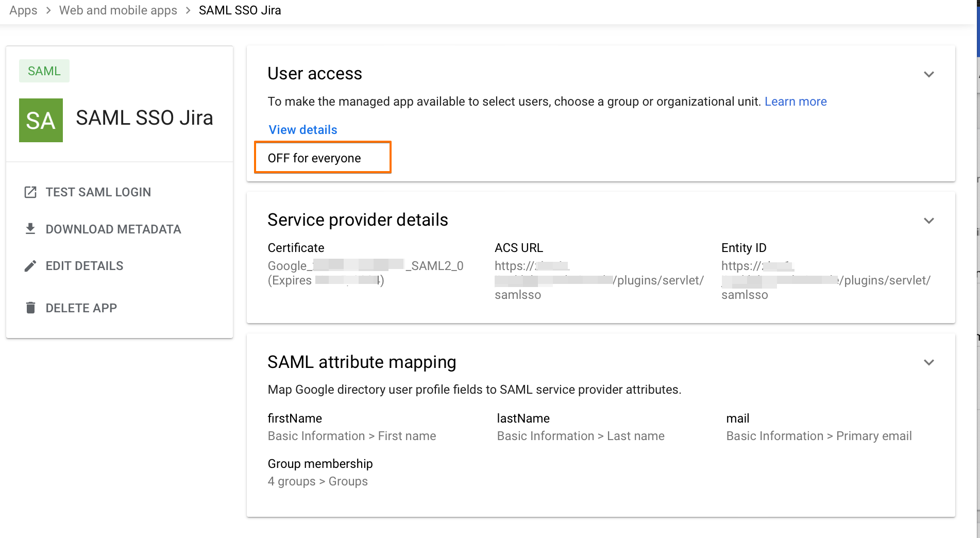The image size is (980, 538).
Task: Click the Certificate label
Action: pos(296,248)
